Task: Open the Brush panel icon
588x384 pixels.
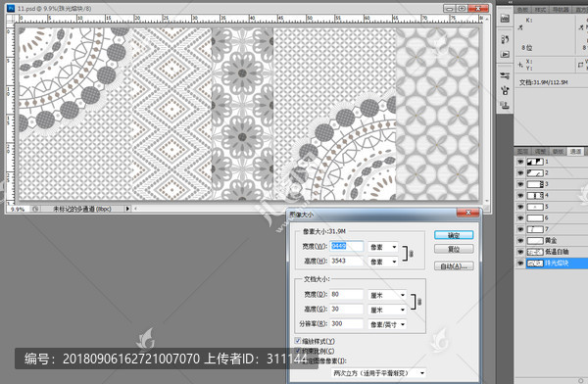Action: click(x=505, y=90)
